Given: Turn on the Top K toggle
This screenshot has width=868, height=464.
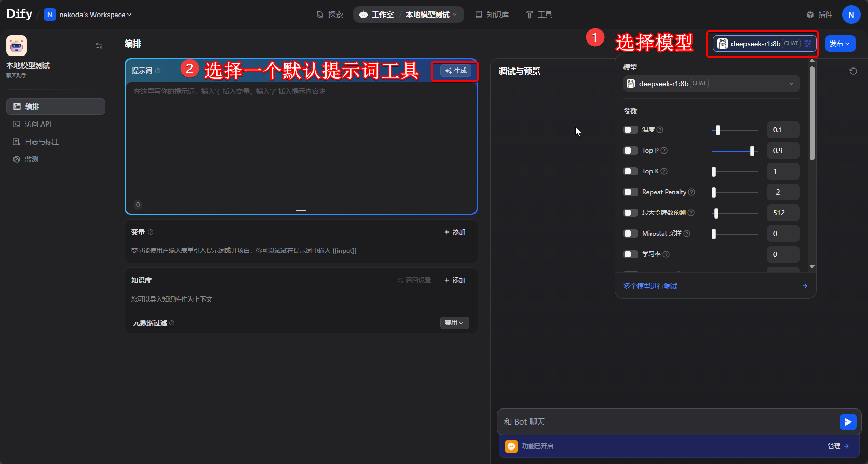Looking at the screenshot, I should (x=630, y=171).
